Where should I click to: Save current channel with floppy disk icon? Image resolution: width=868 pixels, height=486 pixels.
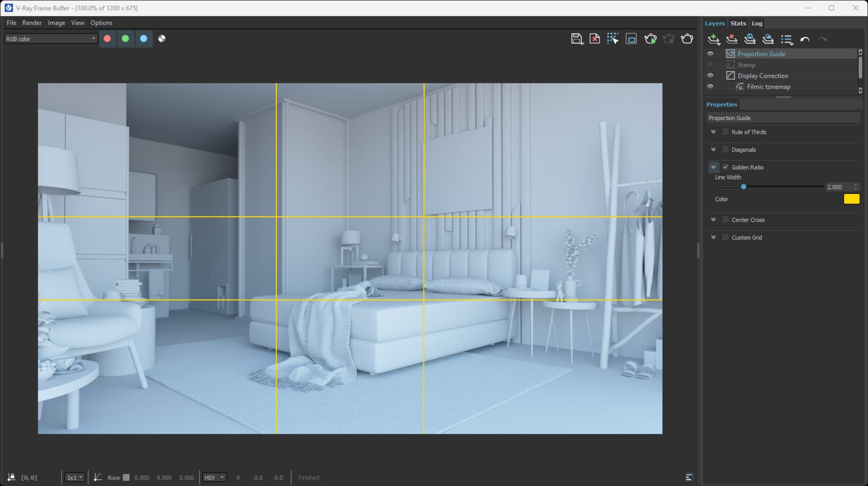click(577, 39)
